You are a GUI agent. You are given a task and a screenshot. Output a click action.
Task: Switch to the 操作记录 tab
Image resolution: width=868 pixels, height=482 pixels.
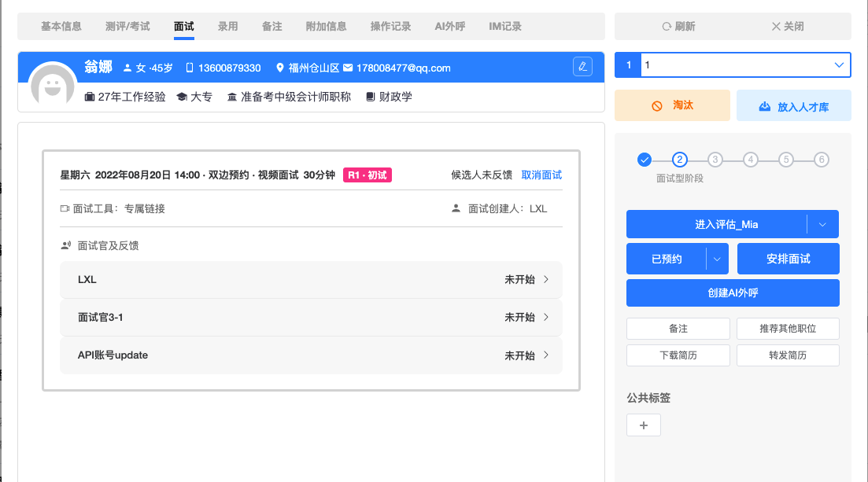pos(390,27)
